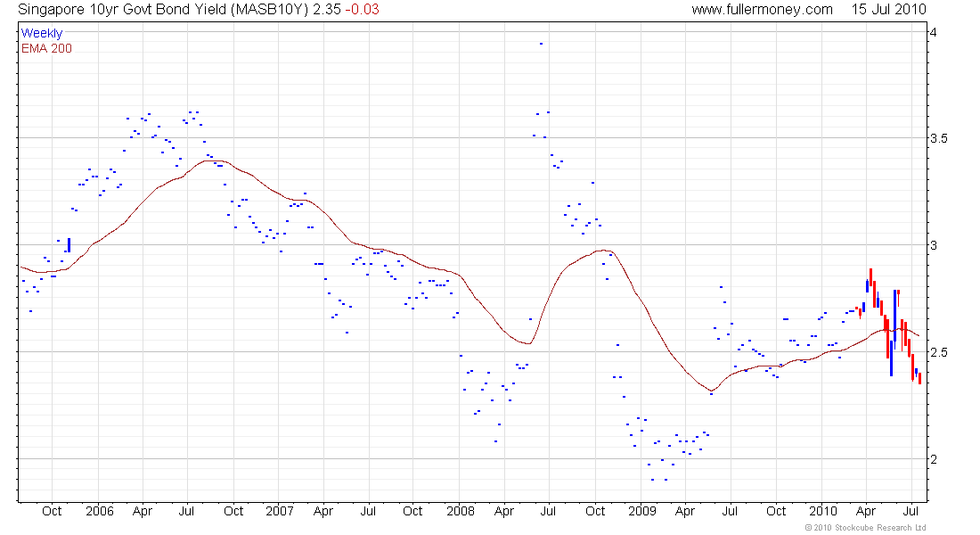Click the 'Jul' label between 2006 and 2007

186,511
